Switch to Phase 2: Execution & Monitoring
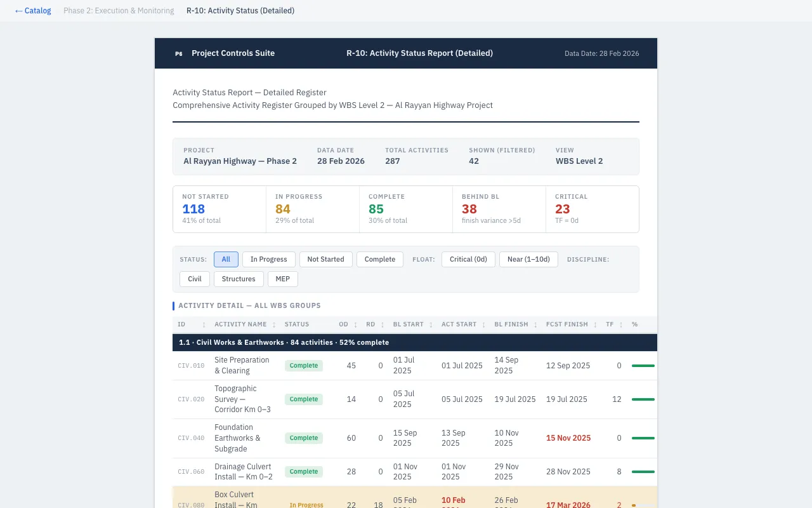This screenshot has width=812, height=508. (119, 10)
